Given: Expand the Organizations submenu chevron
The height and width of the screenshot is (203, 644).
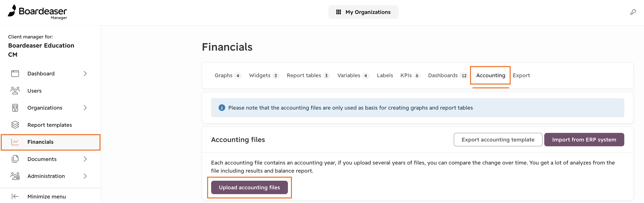Looking at the screenshot, I should [85, 108].
